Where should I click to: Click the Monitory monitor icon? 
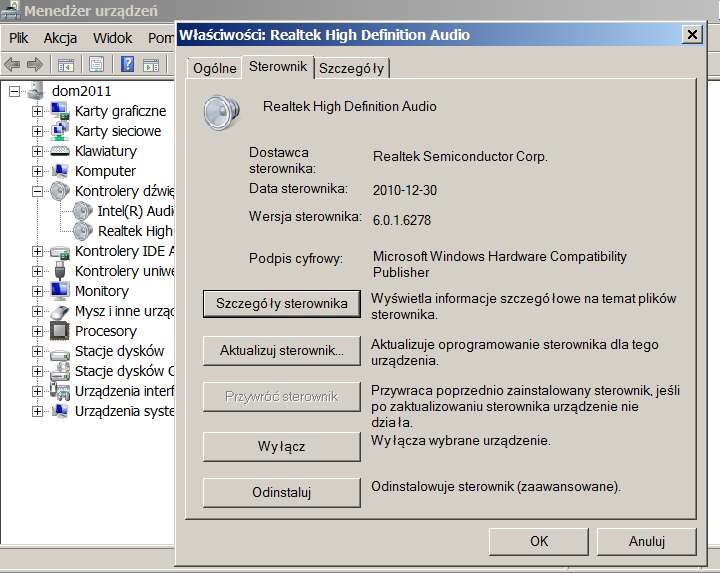(x=60, y=291)
